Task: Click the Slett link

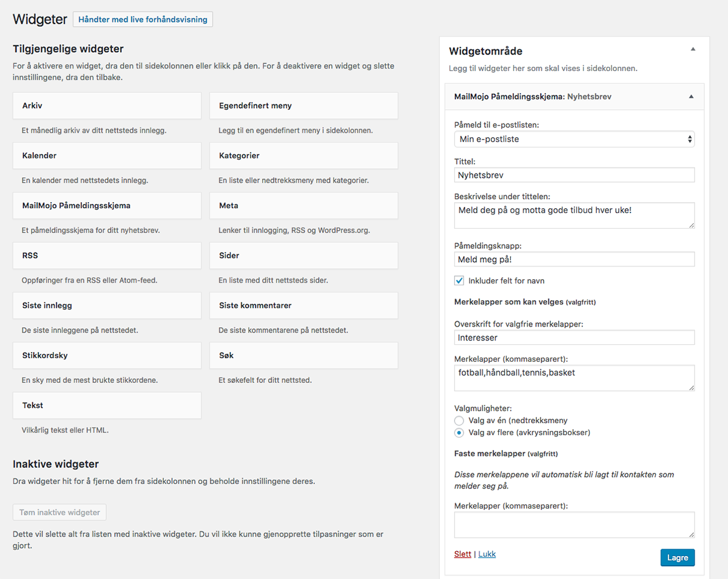Action: click(462, 554)
